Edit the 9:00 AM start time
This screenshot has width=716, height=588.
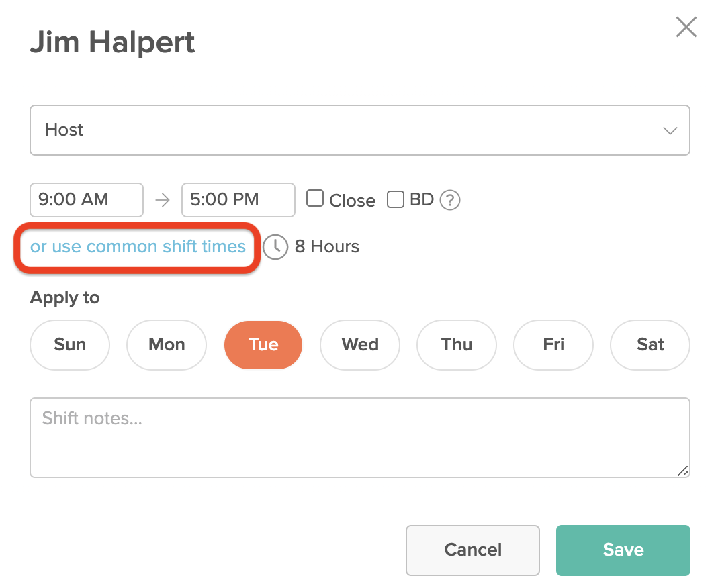tap(86, 200)
